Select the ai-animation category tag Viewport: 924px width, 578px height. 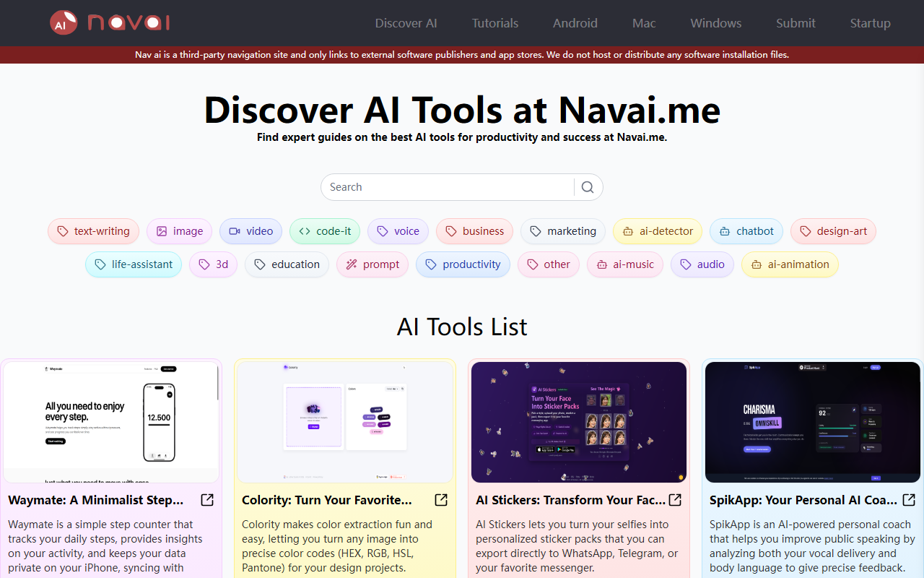(x=790, y=264)
